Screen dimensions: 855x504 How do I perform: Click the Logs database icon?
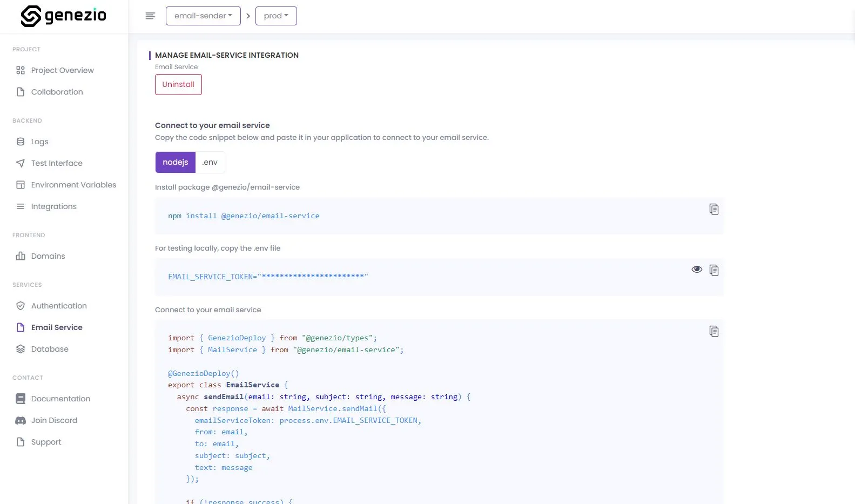[x=21, y=142]
